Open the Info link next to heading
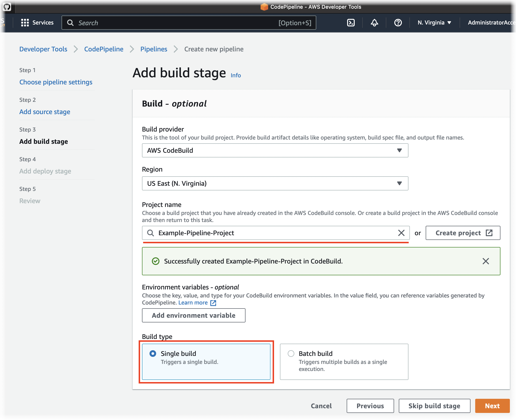The width and height of the screenshot is (516, 420). [236, 75]
